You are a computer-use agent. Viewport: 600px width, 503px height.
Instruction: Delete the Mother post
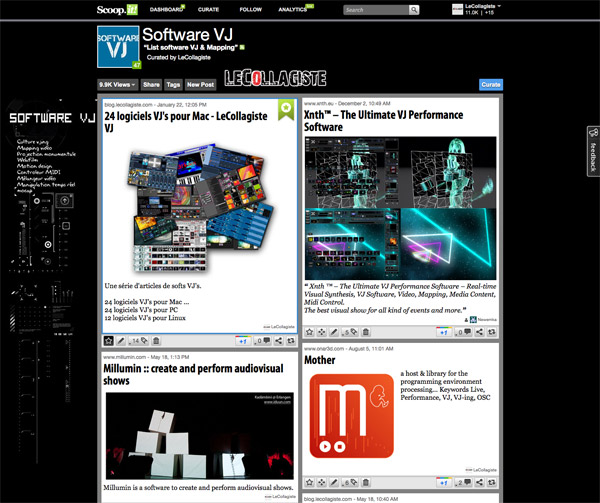pyautogui.click(x=366, y=482)
